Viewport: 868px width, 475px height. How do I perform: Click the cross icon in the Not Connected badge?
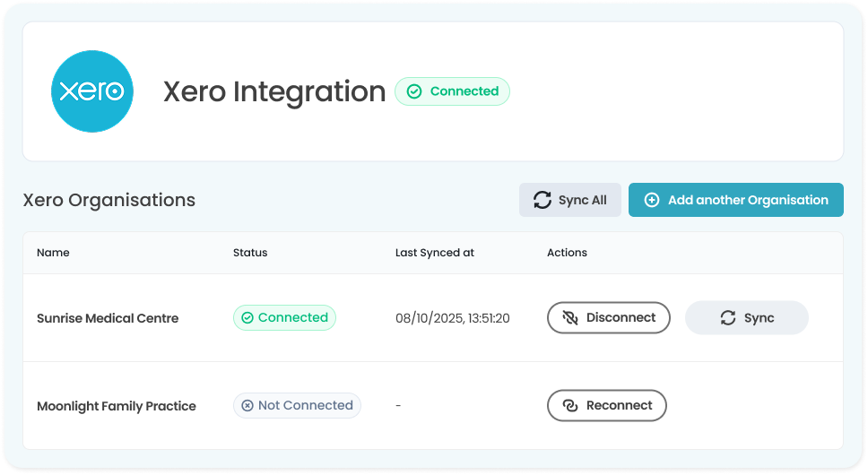pyautogui.click(x=247, y=405)
